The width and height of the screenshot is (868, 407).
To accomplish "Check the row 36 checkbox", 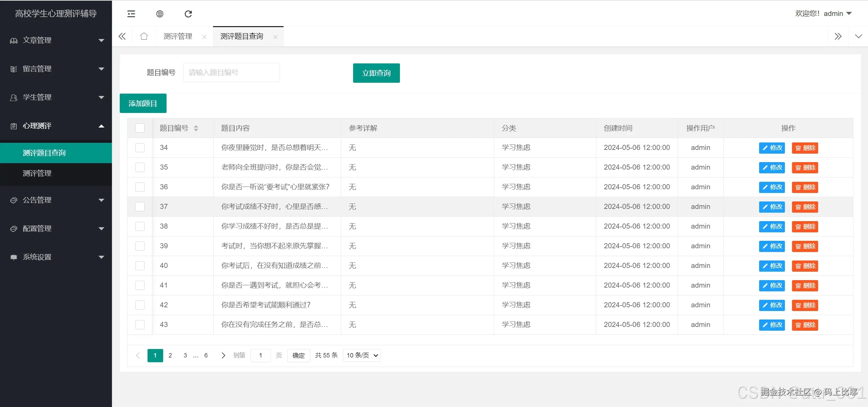I will pyautogui.click(x=140, y=187).
